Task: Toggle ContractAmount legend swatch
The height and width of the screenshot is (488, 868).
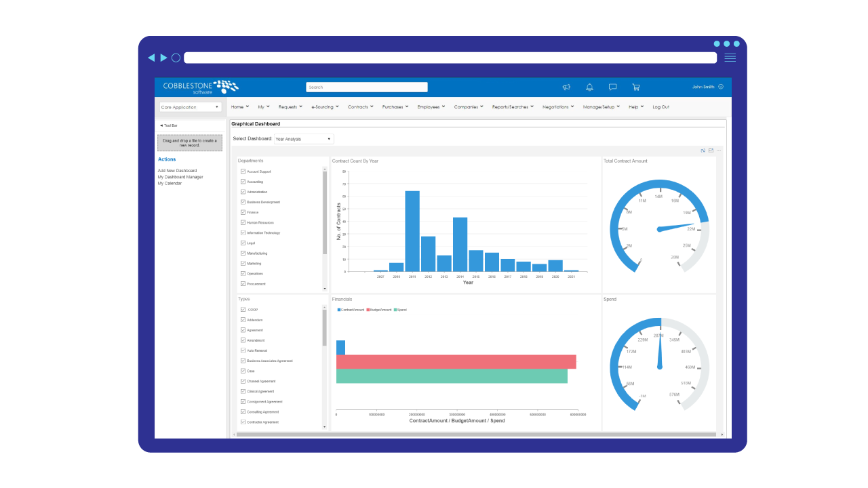Action: point(339,310)
